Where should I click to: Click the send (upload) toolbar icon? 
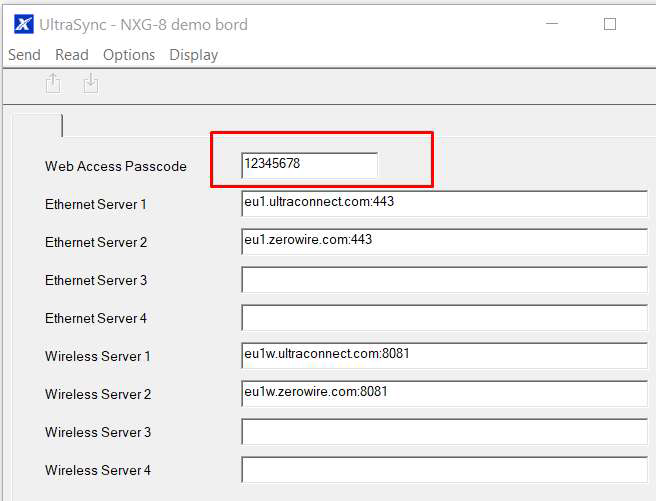53,84
